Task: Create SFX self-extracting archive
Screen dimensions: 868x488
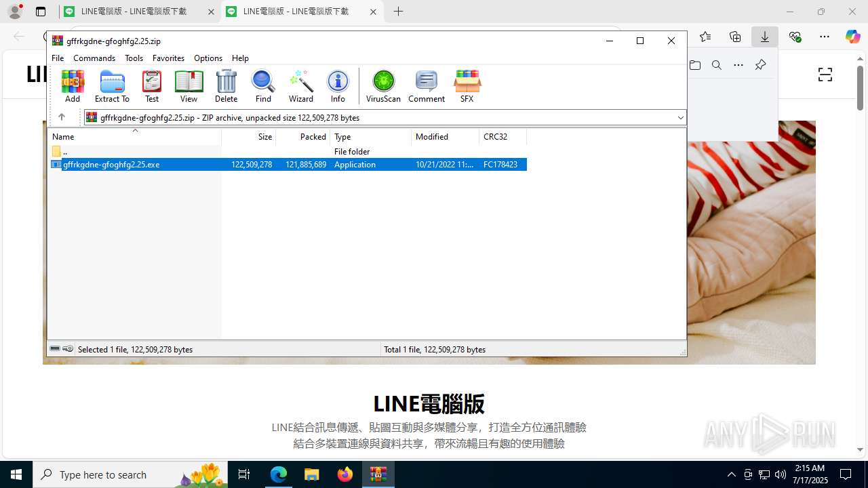Action: (467, 86)
